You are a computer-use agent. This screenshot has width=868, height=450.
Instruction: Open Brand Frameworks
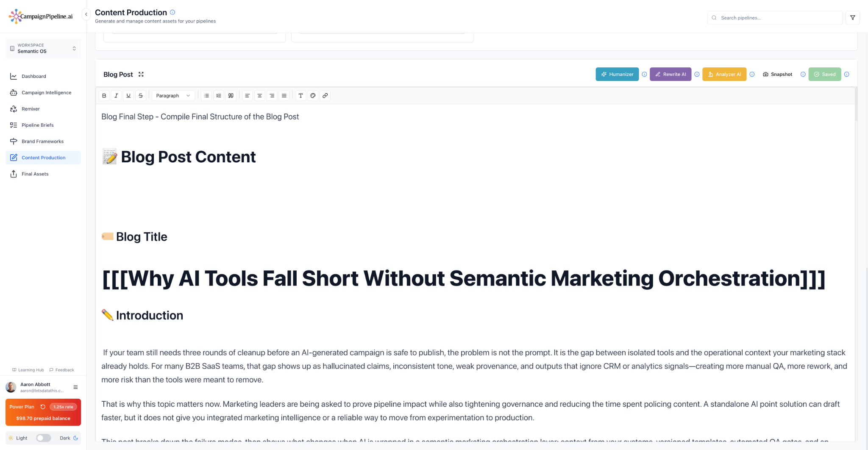(43, 142)
